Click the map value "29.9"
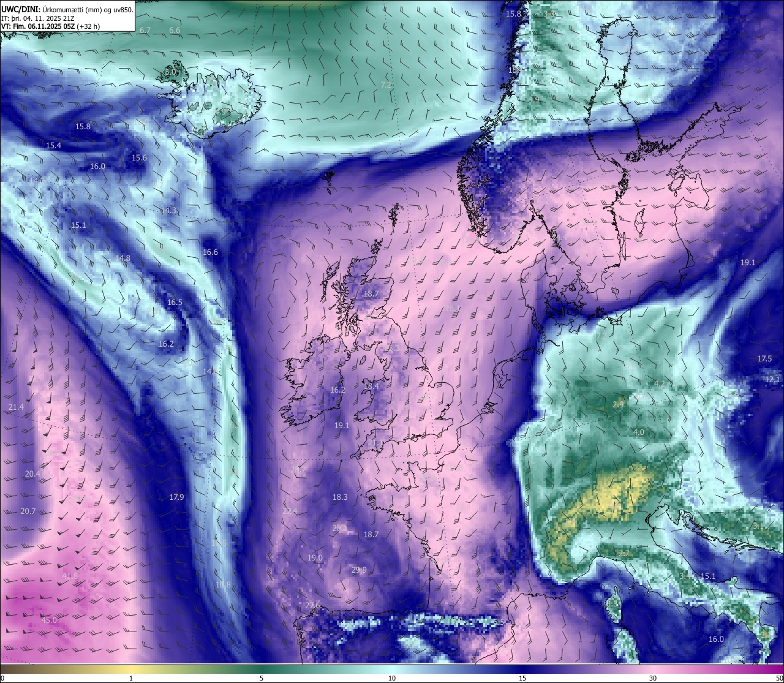Viewport: 784px width, 683px height. pos(359,570)
